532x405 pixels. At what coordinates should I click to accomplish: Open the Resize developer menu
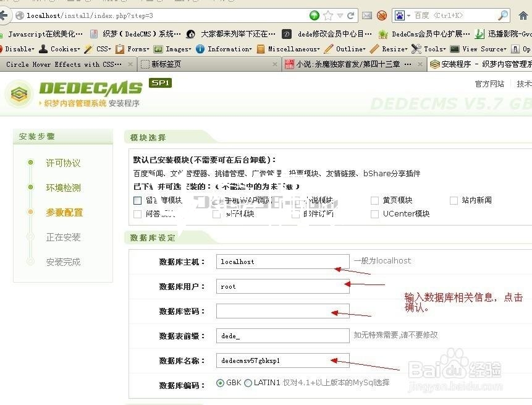(x=389, y=49)
